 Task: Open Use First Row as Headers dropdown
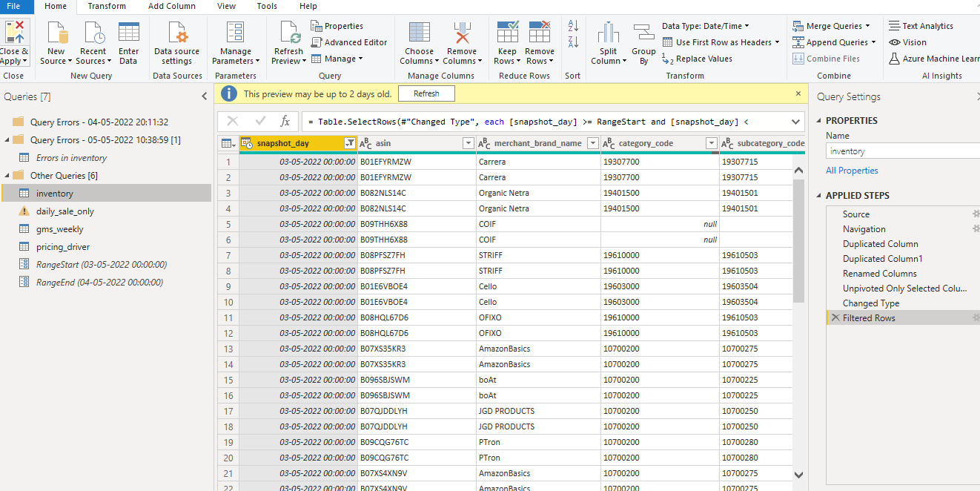[x=721, y=42]
